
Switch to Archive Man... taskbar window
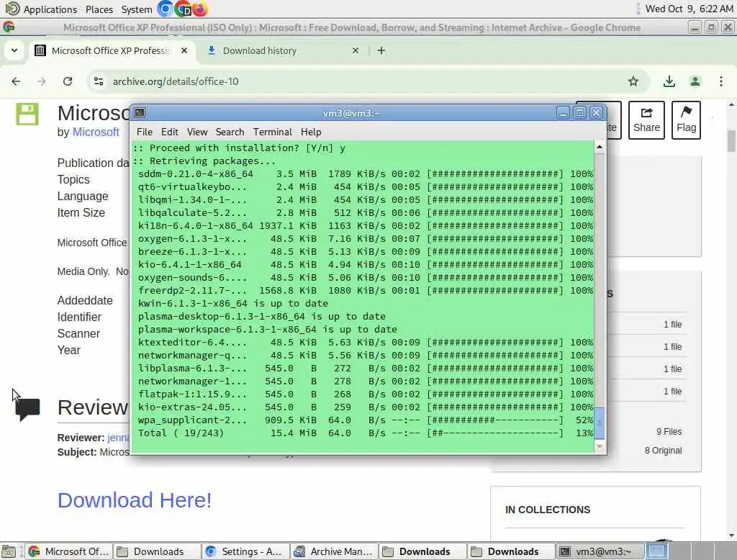(x=334, y=551)
